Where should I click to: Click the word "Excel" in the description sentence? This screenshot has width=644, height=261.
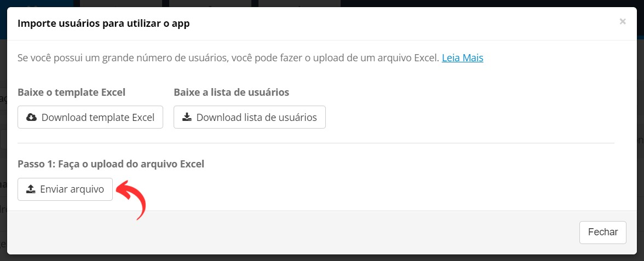pos(427,58)
